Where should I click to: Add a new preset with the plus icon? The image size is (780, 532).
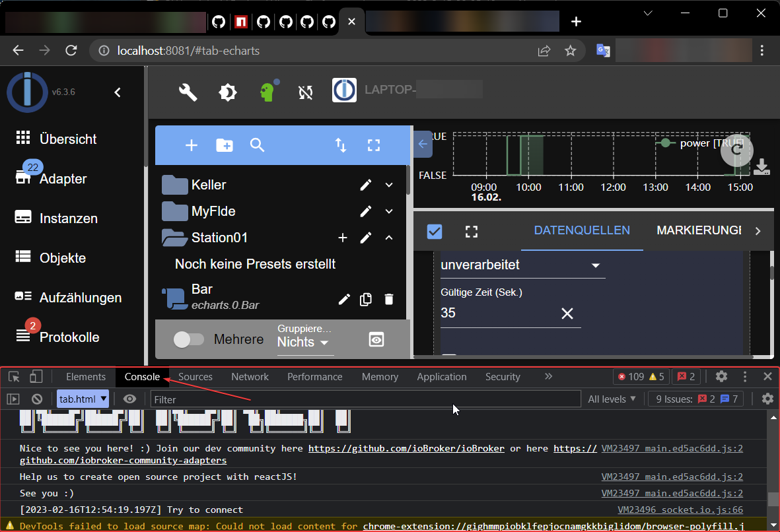[x=192, y=145]
